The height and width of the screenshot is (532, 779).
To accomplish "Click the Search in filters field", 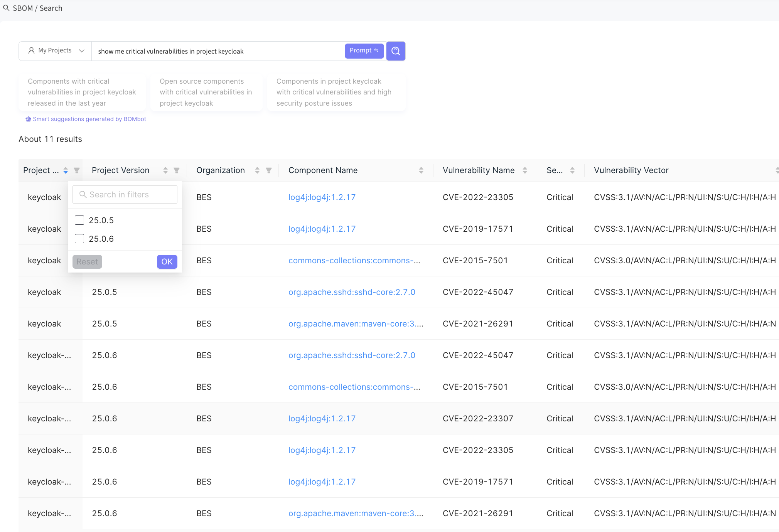I will pos(125,195).
